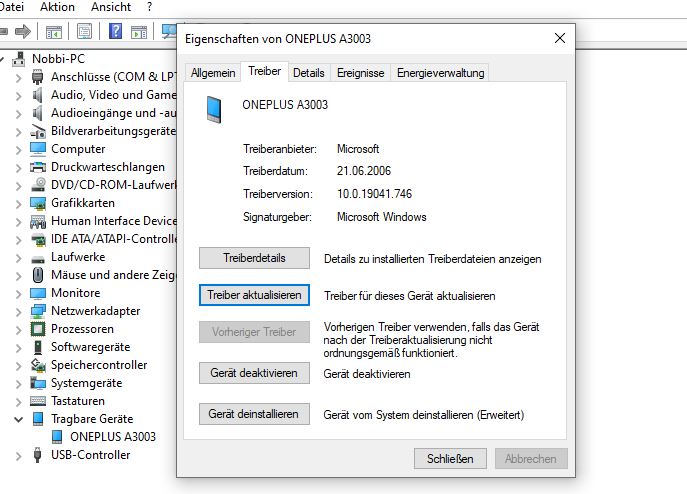687x494 pixels.
Task: Expand the Prozessoren tree node
Action: [18, 330]
